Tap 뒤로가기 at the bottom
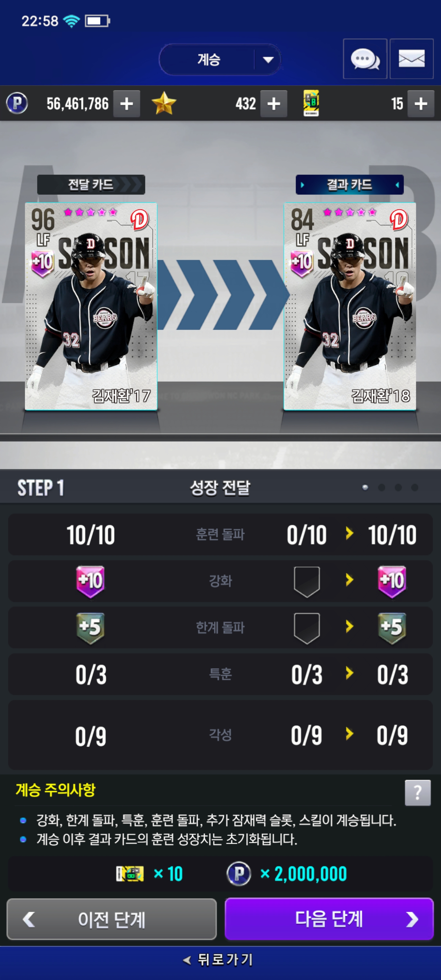The image size is (441, 980). 219,959
